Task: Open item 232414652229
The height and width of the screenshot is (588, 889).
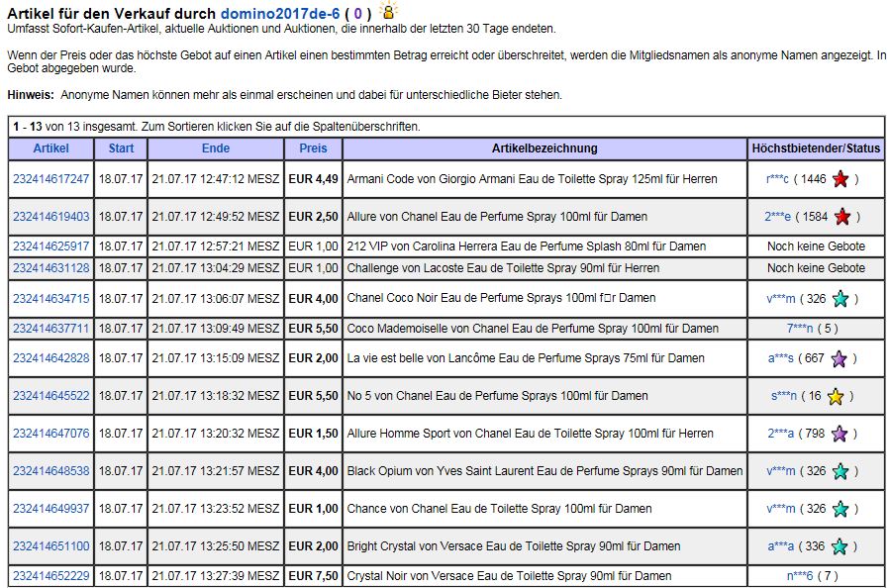Action: (51, 575)
